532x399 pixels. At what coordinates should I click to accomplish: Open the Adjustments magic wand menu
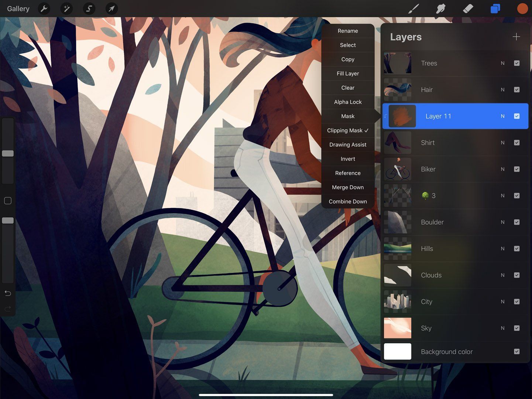point(66,8)
